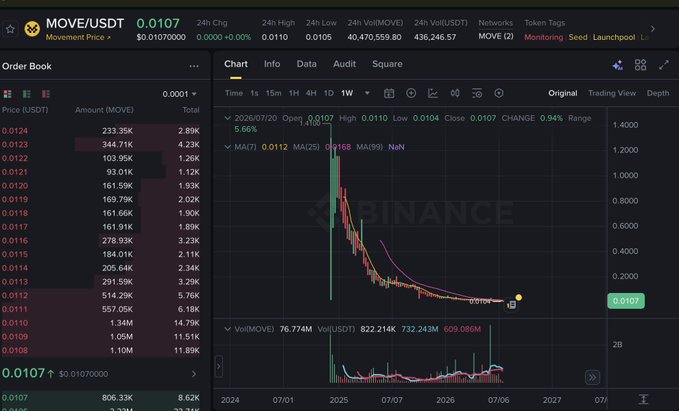This screenshot has width=679, height=411.
Task: Click the add-drawing plus circle icon
Action: [411, 93]
